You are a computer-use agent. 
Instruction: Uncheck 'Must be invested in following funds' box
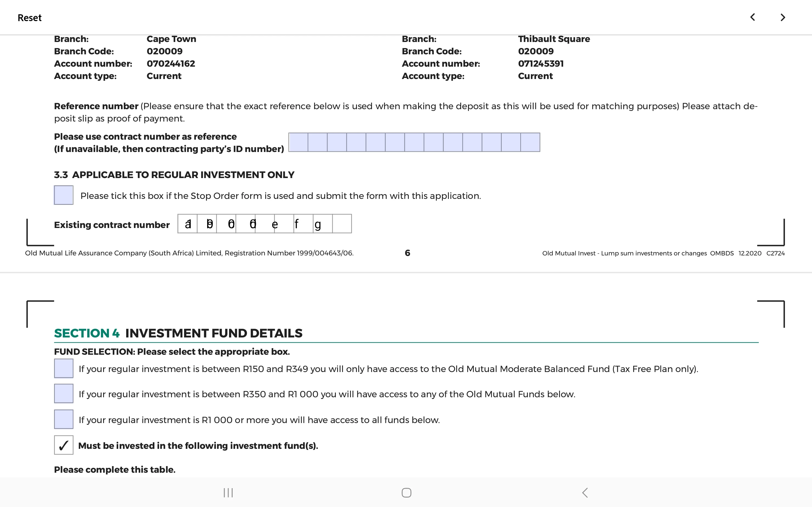64,445
